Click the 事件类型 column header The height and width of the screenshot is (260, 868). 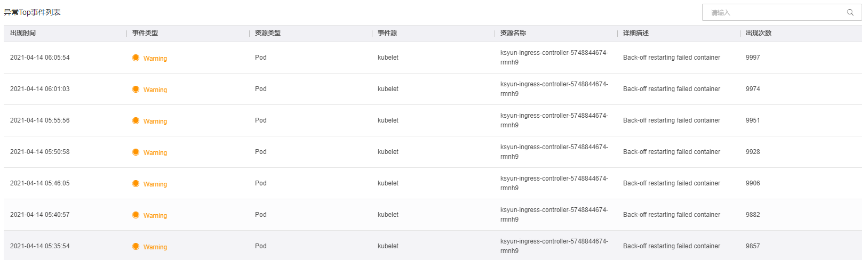tap(145, 33)
